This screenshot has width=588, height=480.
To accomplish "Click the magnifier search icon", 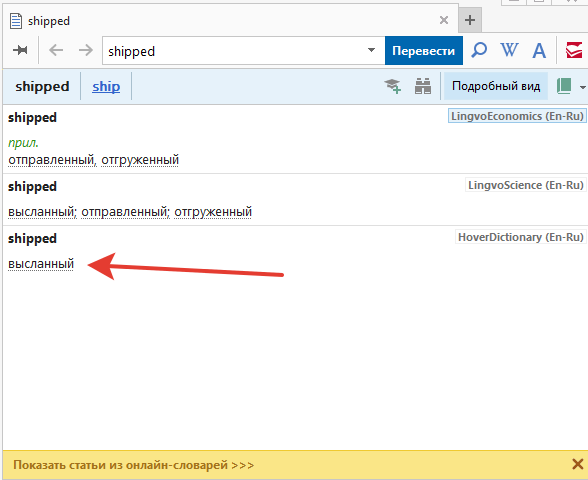I will (479, 50).
